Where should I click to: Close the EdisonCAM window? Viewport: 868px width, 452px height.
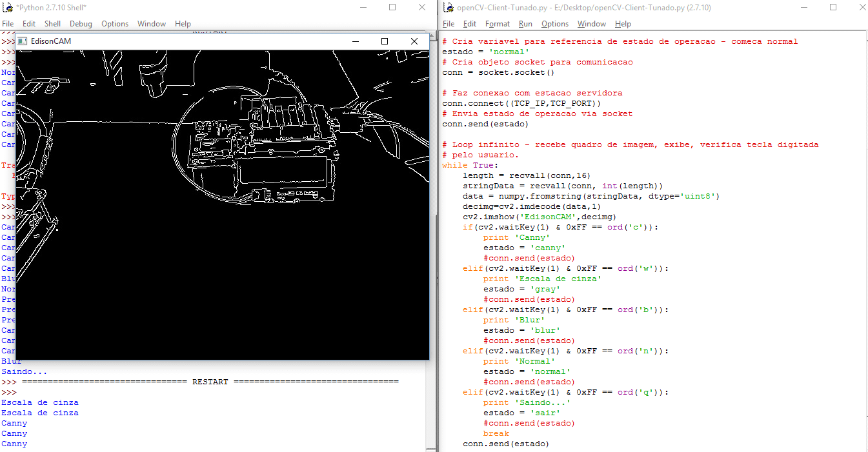coord(414,41)
